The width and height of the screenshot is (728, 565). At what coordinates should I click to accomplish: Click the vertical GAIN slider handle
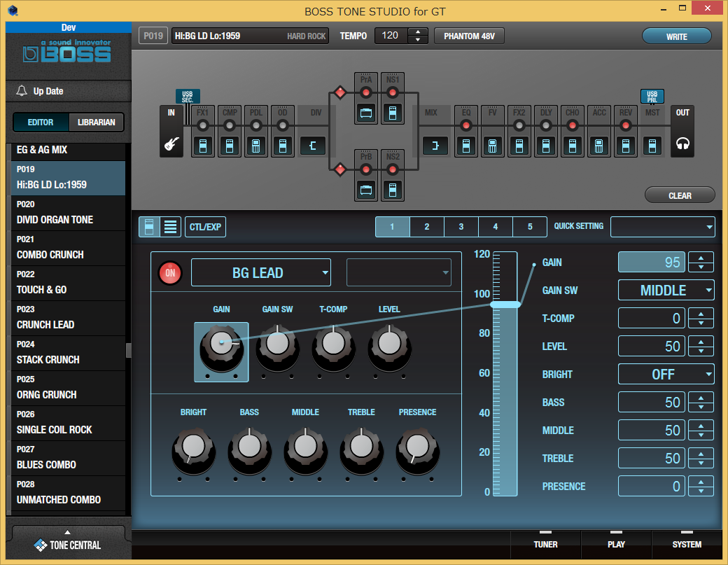505,305
